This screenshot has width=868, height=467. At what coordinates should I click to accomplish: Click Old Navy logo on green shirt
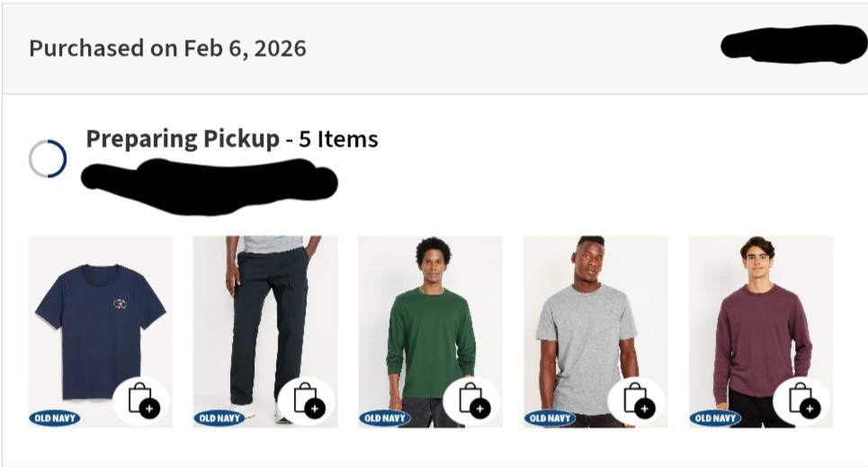(385, 418)
